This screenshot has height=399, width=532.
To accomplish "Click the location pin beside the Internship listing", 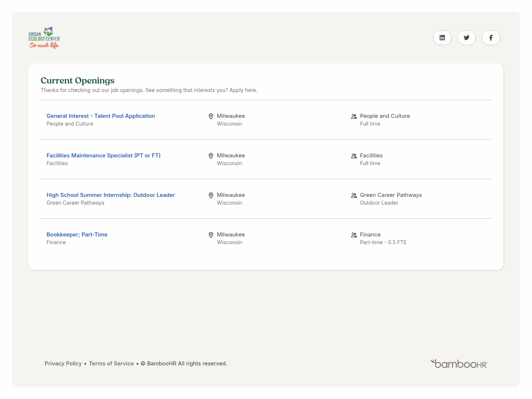I will pyautogui.click(x=211, y=195).
